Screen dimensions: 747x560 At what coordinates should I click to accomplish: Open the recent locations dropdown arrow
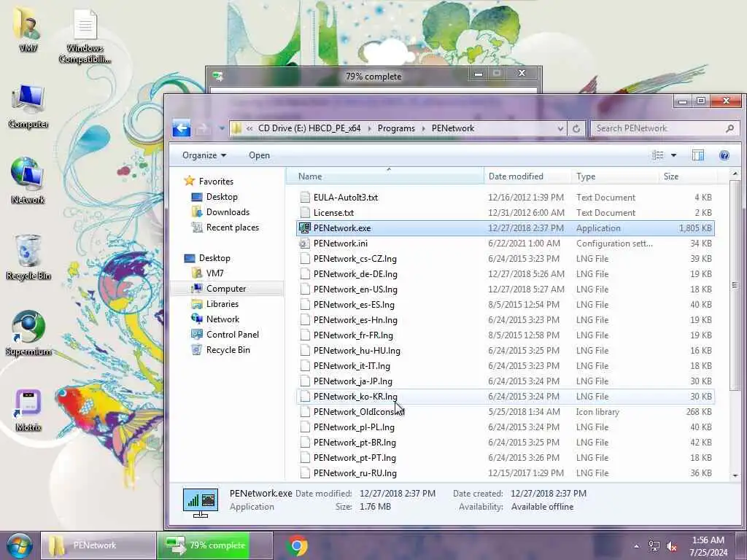[222, 128]
